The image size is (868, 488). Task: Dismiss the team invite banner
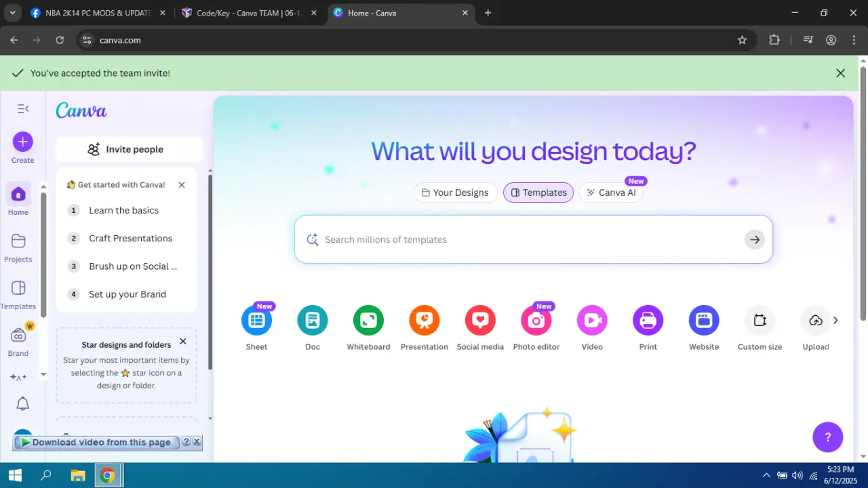coord(841,73)
